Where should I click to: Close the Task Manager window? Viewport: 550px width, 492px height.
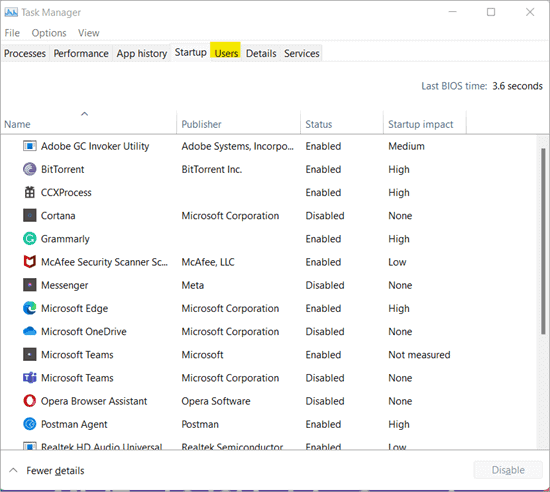[530, 12]
